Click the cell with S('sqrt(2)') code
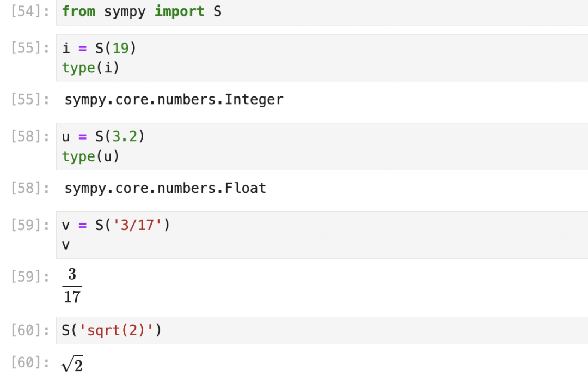The image size is (588, 381). (x=321, y=330)
